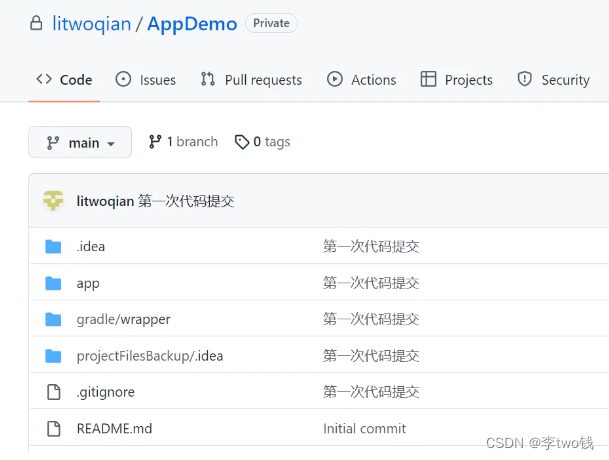Click the .gitignore file icon

point(54,392)
